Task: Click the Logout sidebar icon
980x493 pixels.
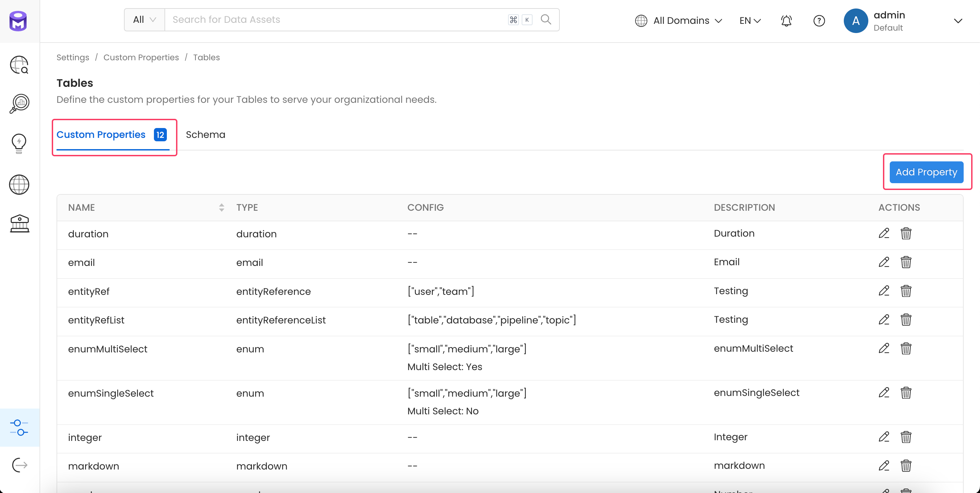Action: [x=19, y=465]
